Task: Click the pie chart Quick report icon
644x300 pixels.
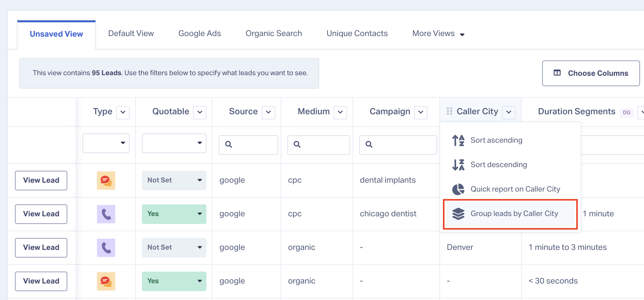Action: pyautogui.click(x=458, y=189)
